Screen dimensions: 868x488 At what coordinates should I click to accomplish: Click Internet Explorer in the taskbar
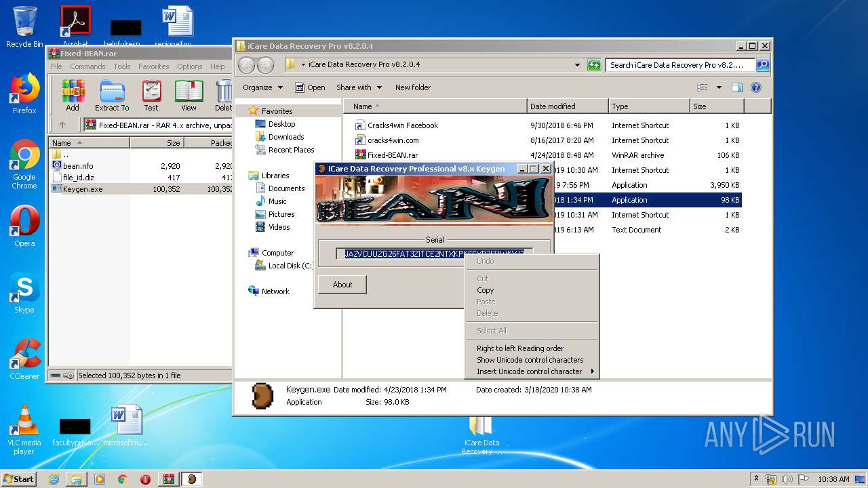[54, 479]
